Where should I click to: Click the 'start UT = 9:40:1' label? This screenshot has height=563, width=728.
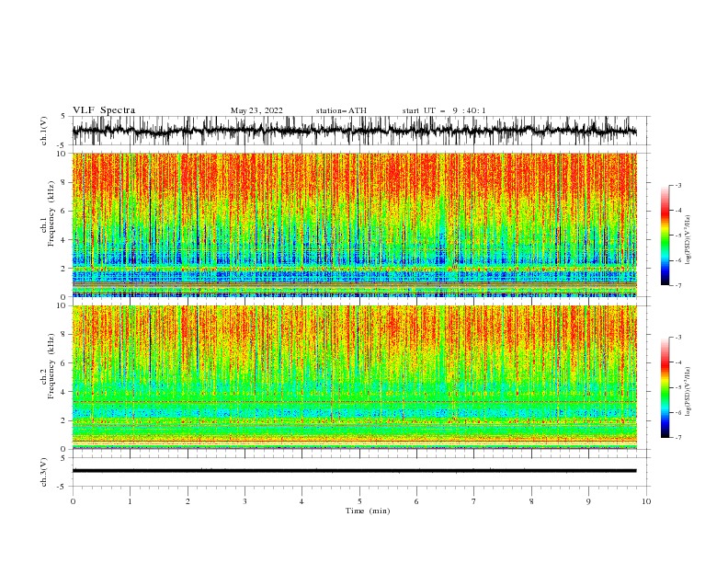pos(444,110)
